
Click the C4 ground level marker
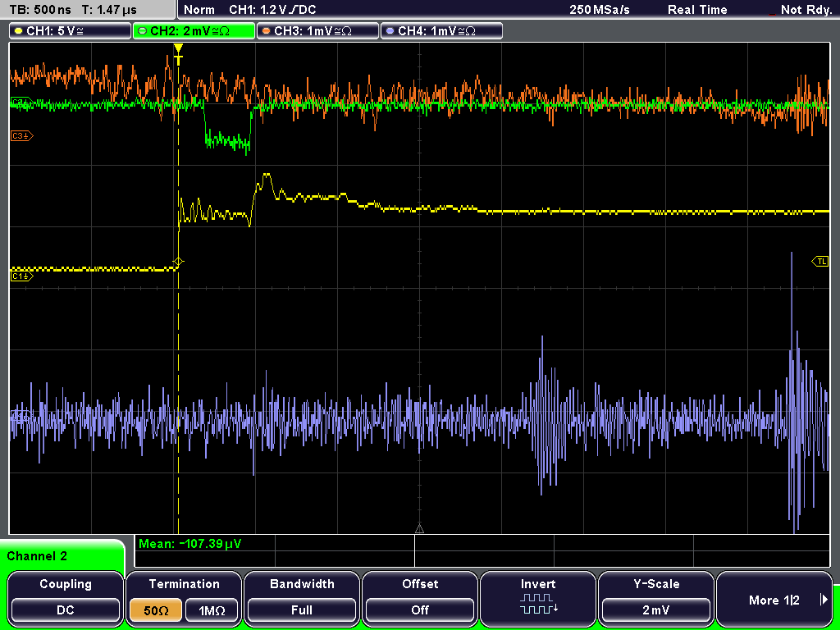(x=22, y=414)
